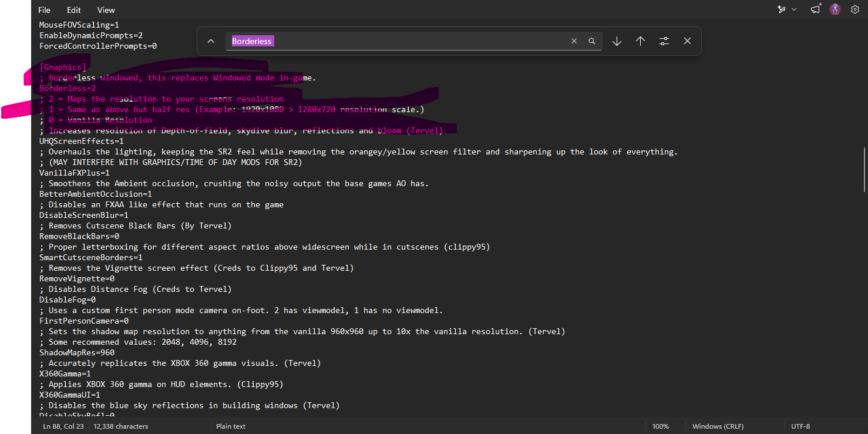This screenshot has height=434, width=868.
Task: Click the FirstPersonCamera=0 line
Action: point(84,321)
